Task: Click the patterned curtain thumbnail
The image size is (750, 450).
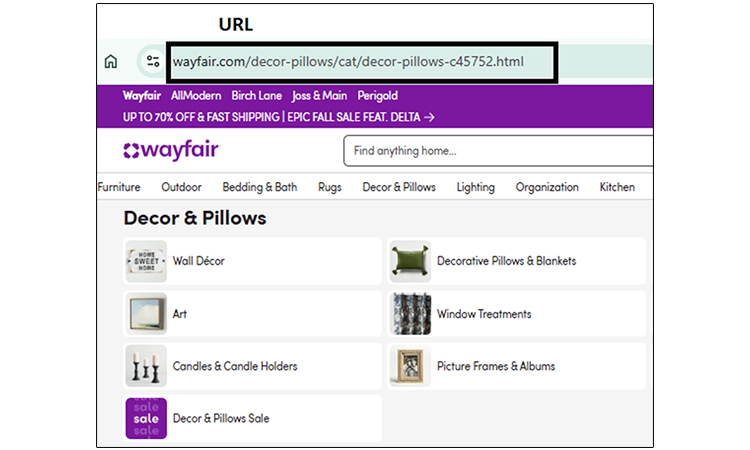Action: pos(410,314)
